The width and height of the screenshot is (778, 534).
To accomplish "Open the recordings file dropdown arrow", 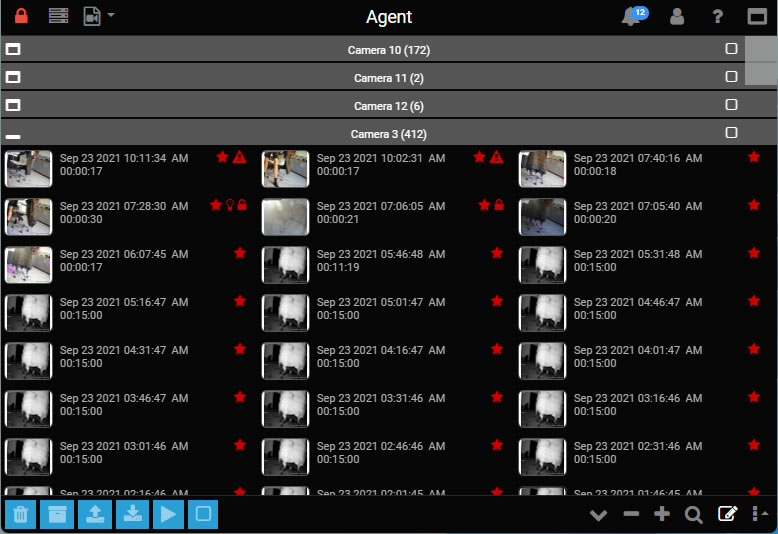I will click(111, 16).
